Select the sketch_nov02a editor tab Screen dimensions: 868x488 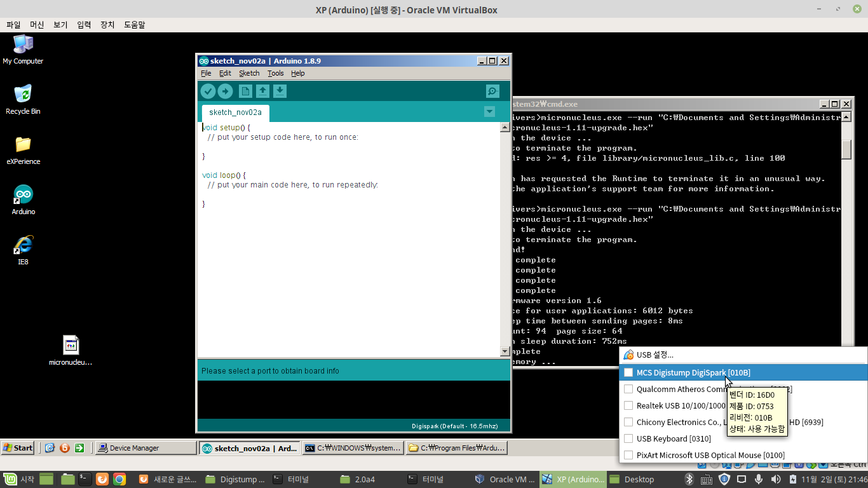tap(235, 112)
